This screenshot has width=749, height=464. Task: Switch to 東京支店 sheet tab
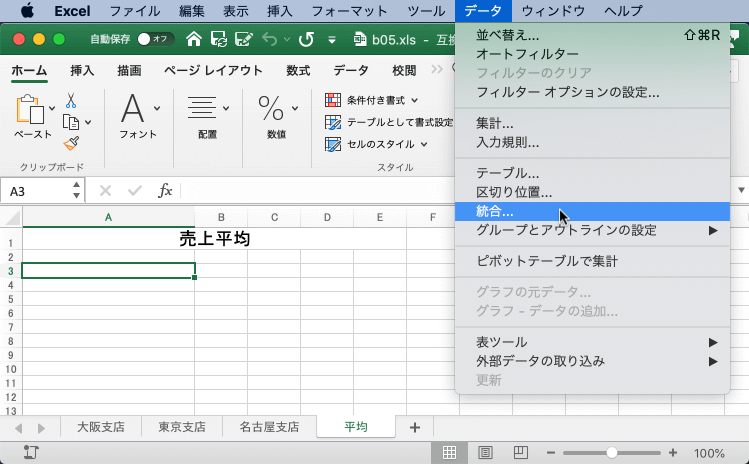(x=182, y=427)
